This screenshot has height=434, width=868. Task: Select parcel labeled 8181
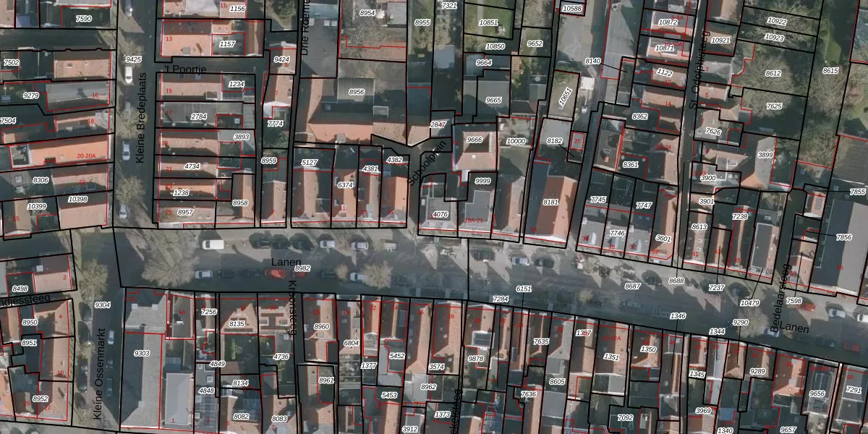pos(551,203)
